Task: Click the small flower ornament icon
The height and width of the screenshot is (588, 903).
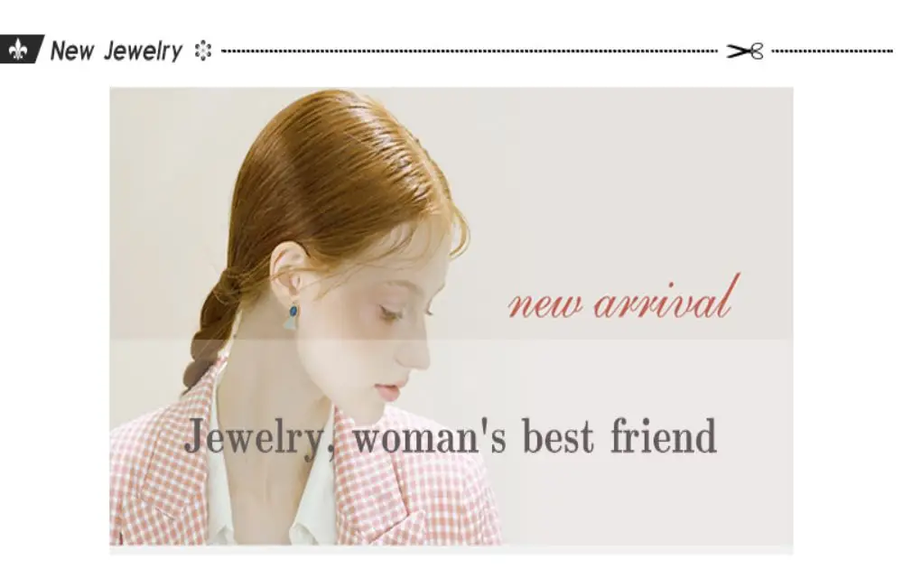Action: pos(202,51)
